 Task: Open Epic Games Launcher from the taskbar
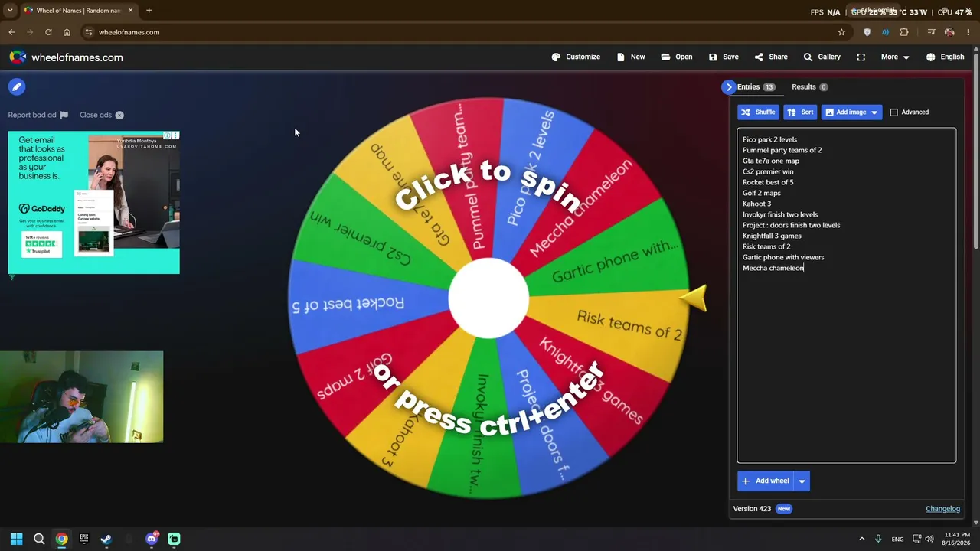tap(83, 539)
